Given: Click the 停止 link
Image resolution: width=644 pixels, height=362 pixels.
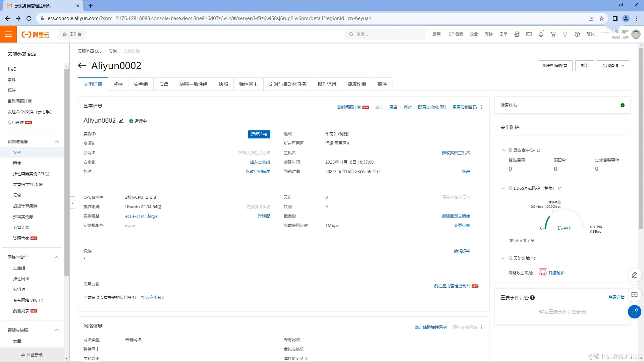Looking at the screenshot, I should point(408,107).
